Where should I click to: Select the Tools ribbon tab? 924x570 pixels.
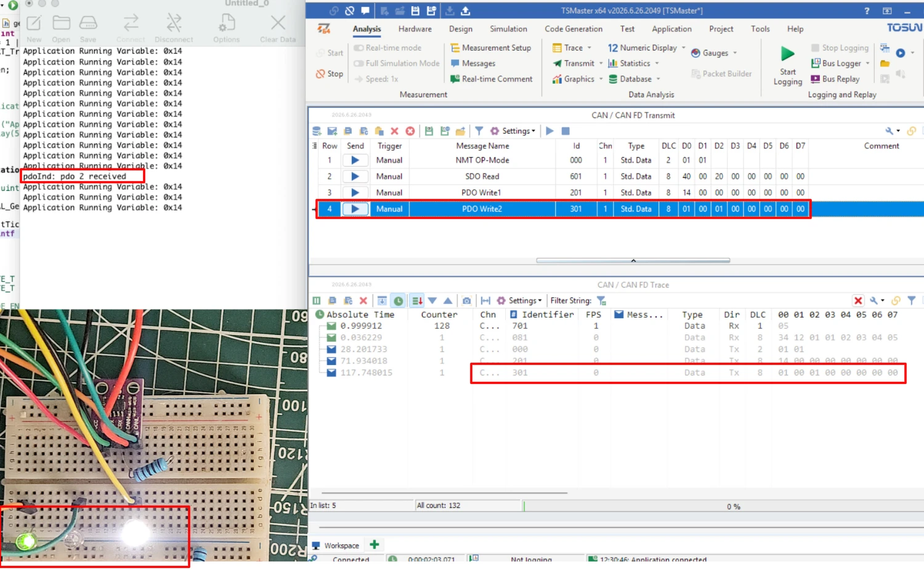[760, 29]
